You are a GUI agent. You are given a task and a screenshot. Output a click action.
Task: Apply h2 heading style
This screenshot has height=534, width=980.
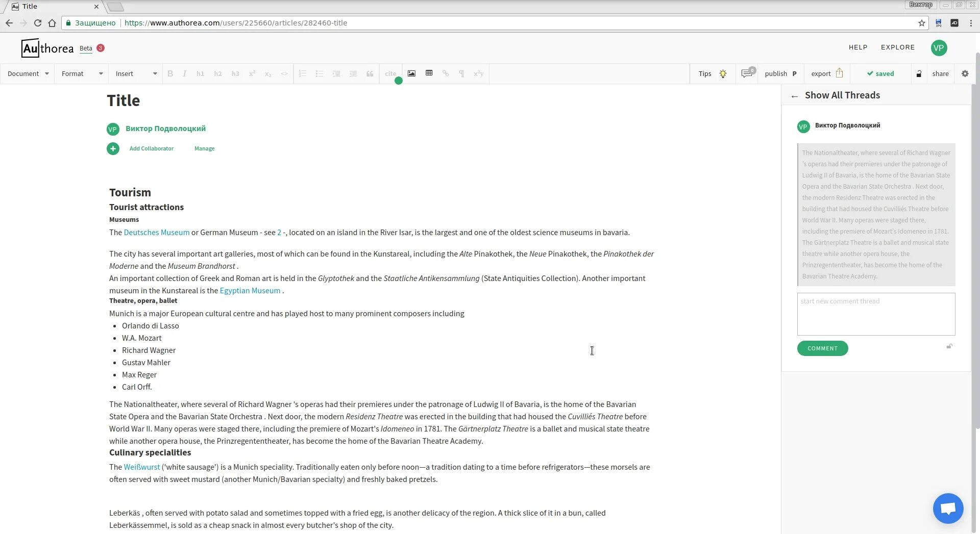[217, 73]
